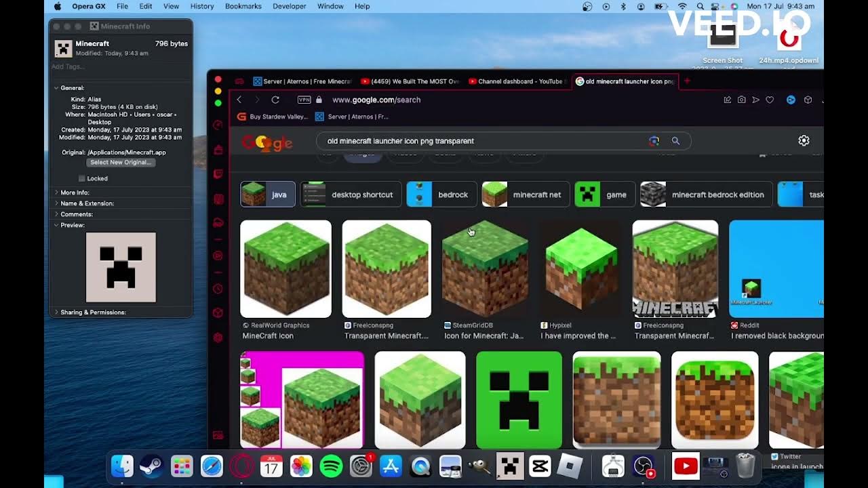Open Finder from the Dock
This screenshot has width=868, height=488.
122,466
